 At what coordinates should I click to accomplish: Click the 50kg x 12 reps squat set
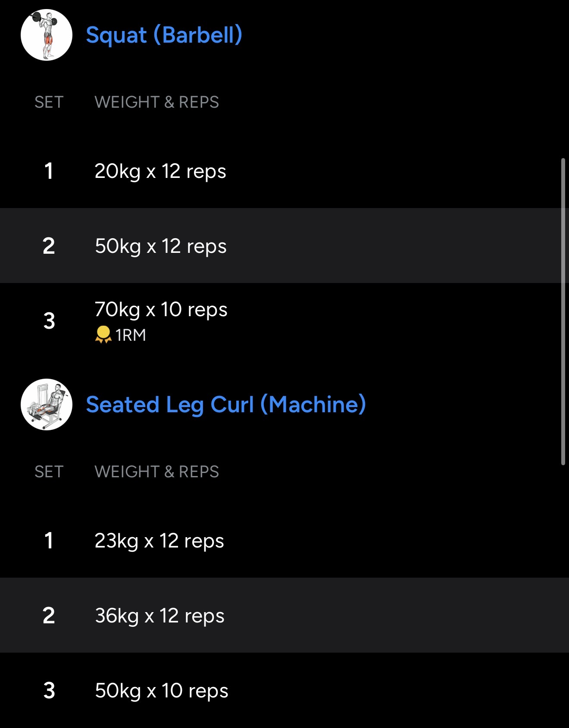(x=160, y=246)
